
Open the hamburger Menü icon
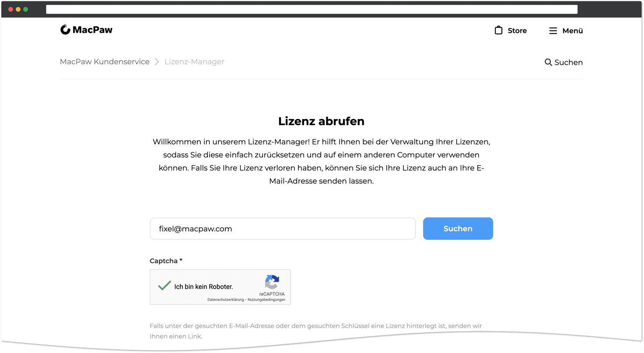[x=553, y=31]
